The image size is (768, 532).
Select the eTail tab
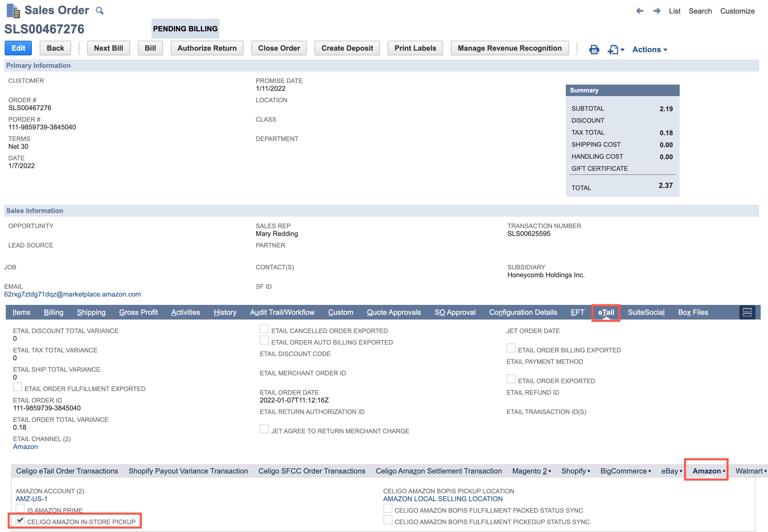point(606,312)
